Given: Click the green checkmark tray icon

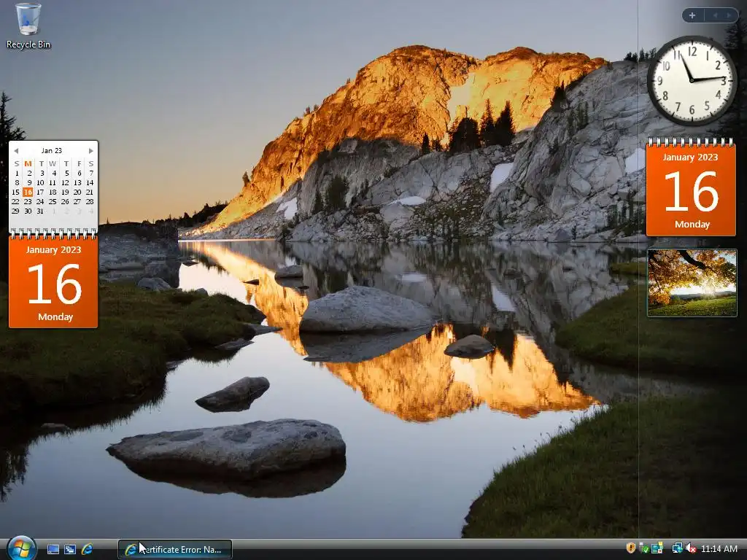Looking at the screenshot, I should click(644, 548).
